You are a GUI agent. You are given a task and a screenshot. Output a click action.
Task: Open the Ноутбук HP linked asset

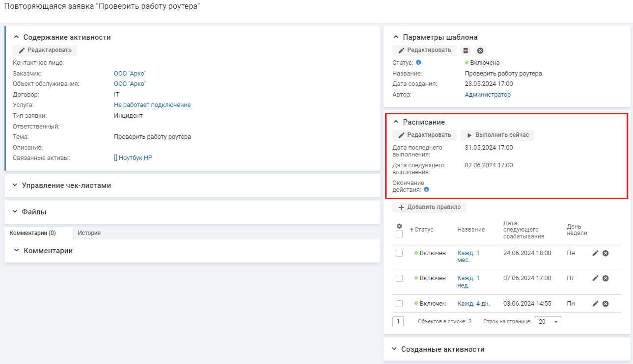[x=133, y=158]
